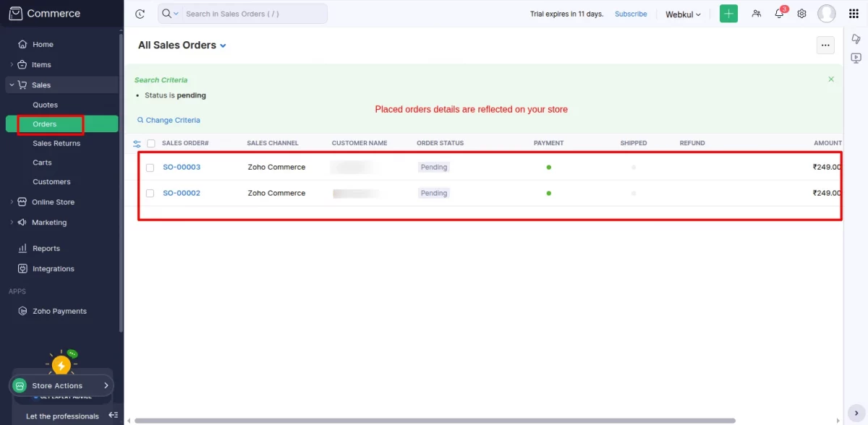Open the search scope dropdown arrow
This screenshot has width=868, height=425.
pyautogui.click(x=176, y=14)
